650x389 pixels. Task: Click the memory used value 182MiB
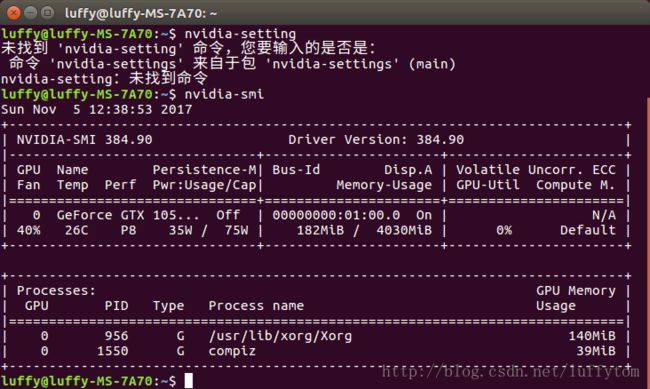click(x=320, y=231)
